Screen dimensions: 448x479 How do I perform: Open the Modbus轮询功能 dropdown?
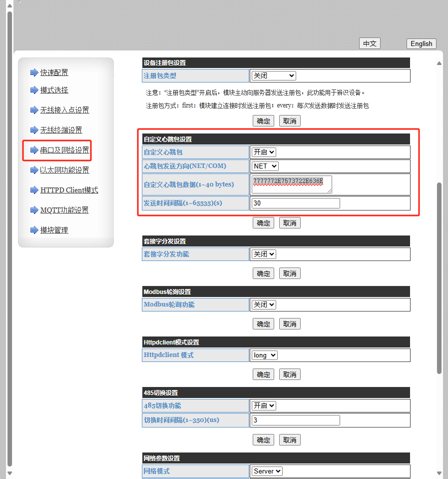(x=264, y=304)
